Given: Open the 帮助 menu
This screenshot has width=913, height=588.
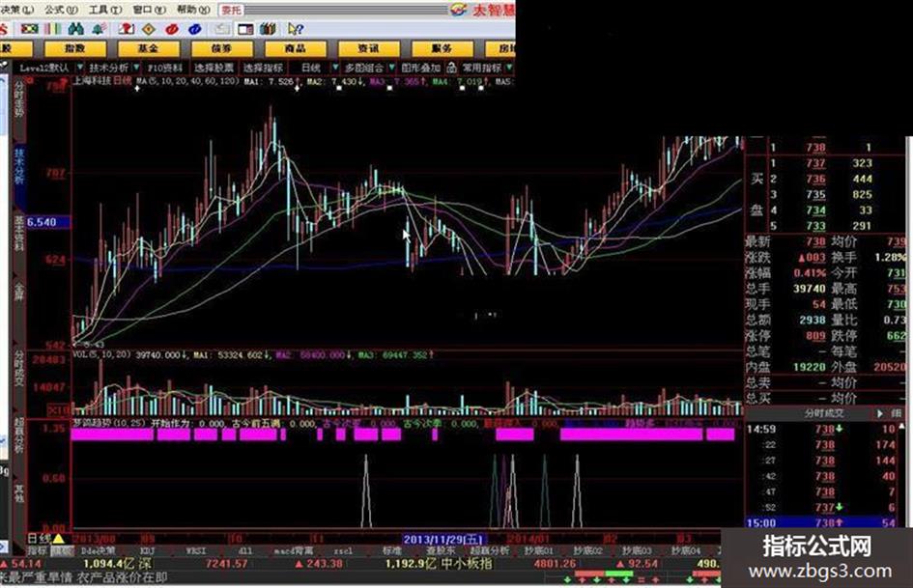Looking at the screenshot, I should point(193,10).
